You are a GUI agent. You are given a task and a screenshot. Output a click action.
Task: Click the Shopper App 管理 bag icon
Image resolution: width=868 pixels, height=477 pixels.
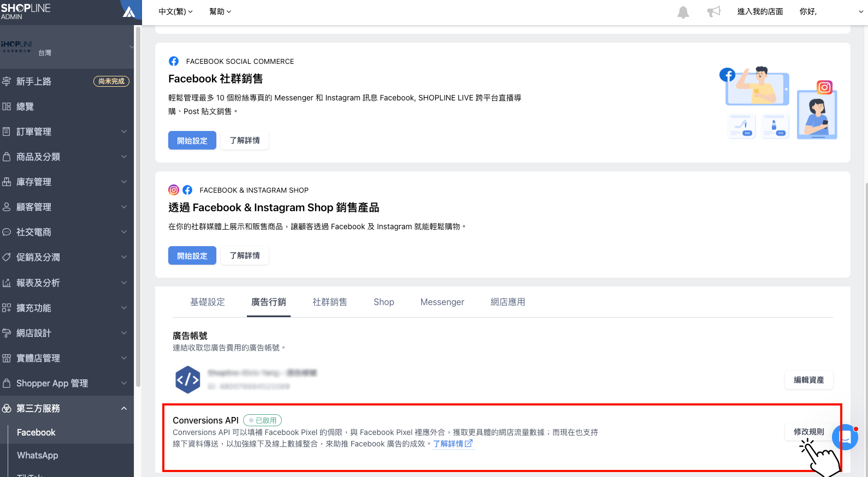coord(7,383)
